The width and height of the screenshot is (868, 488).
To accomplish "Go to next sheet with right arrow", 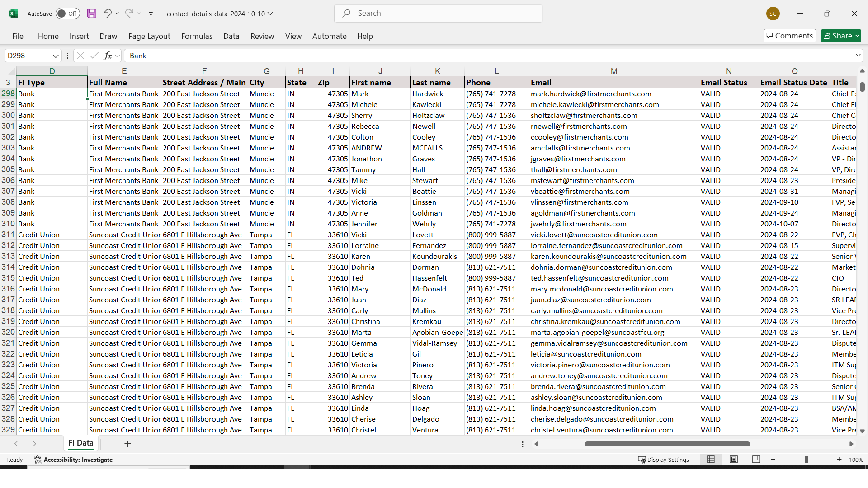I will pyautogui.click(x=34, y=443).
